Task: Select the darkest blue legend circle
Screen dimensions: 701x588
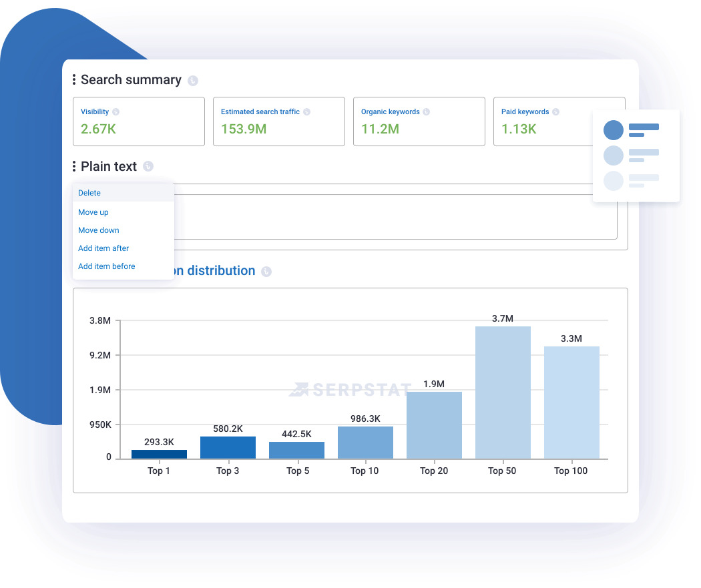Action: pos(613,130)
